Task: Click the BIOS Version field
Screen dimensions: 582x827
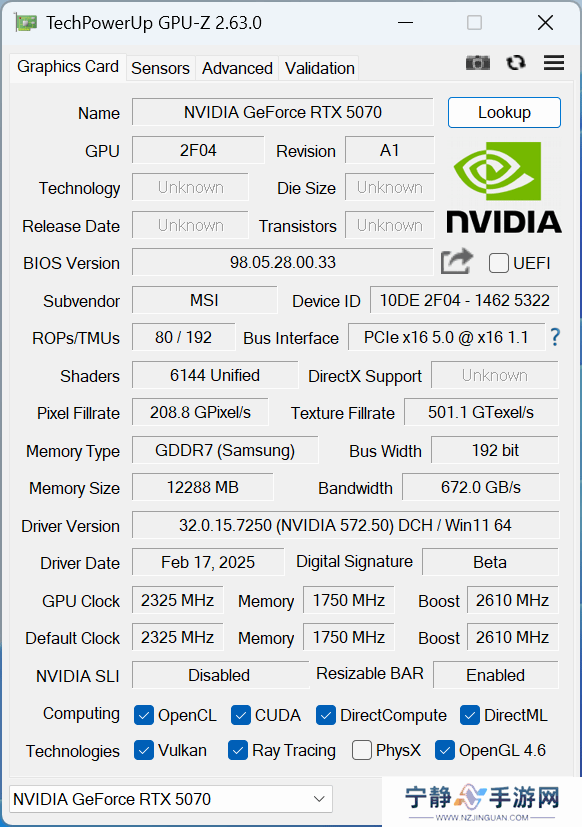Action: coord(282,262)
